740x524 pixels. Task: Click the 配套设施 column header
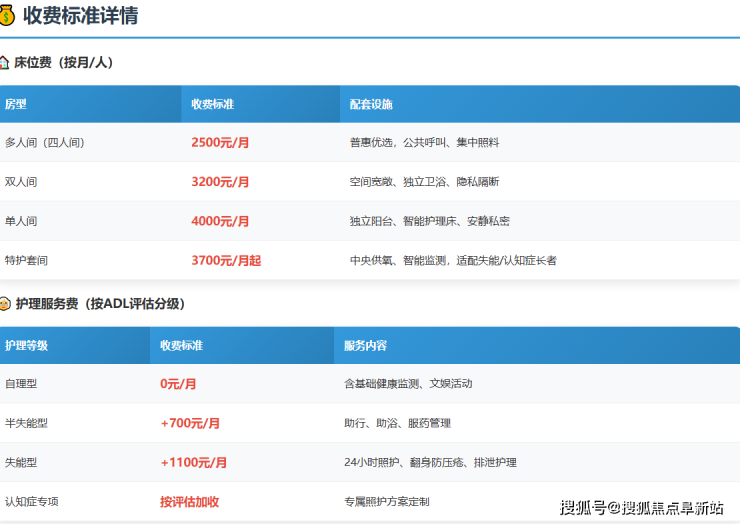[x=371, y=104]
